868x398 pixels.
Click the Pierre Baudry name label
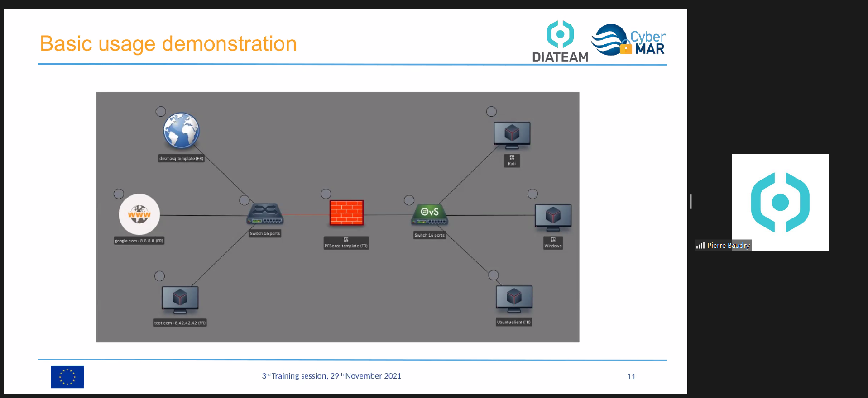click(728, 245)
